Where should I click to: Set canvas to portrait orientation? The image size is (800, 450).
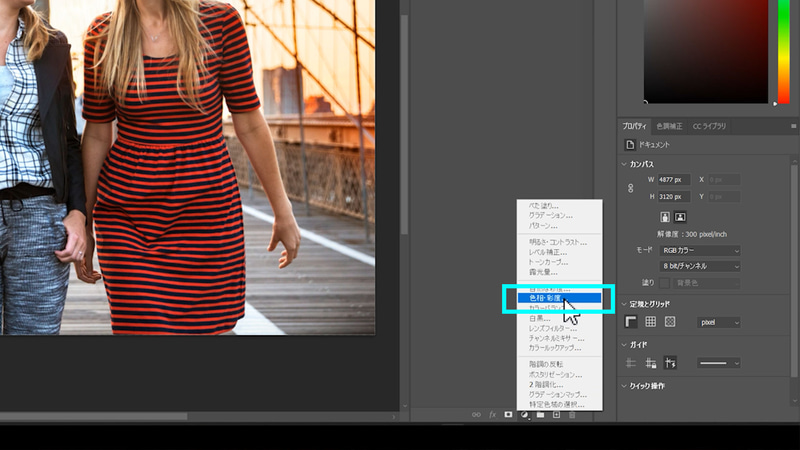coord(665,217)
